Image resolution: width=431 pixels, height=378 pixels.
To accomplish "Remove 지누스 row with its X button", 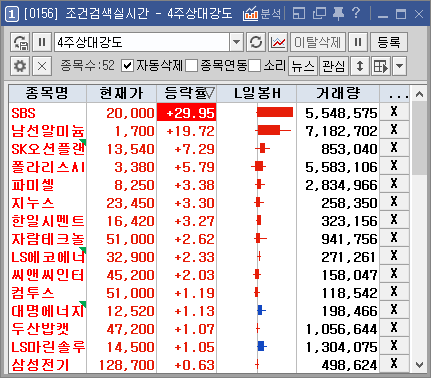I will pyautogui.click(x=394, y=202).
